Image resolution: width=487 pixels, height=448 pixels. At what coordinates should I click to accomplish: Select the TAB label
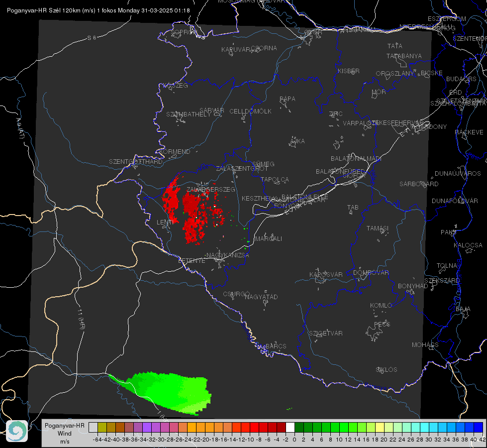[x=353, y=208]
